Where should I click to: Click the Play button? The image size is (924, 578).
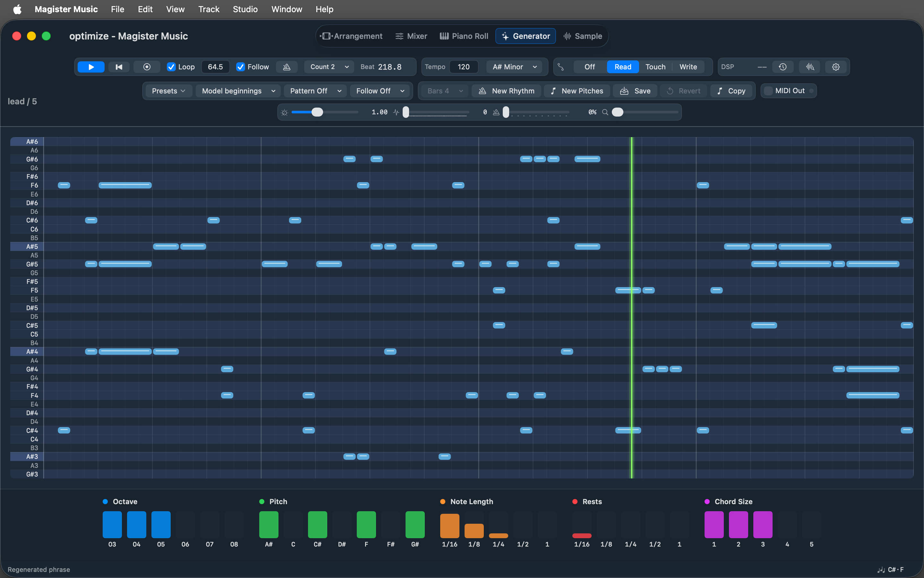pyautogui.click(x=91, y=67)
